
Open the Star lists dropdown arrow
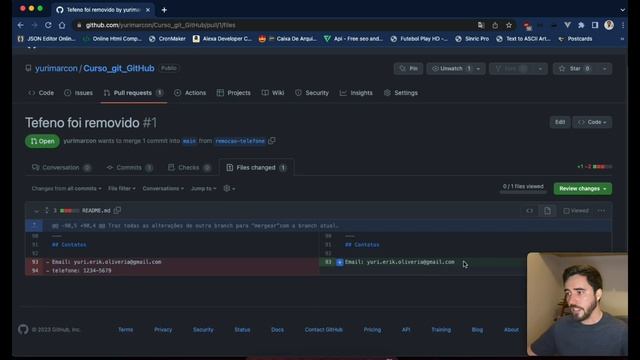(x=604, y=69)
